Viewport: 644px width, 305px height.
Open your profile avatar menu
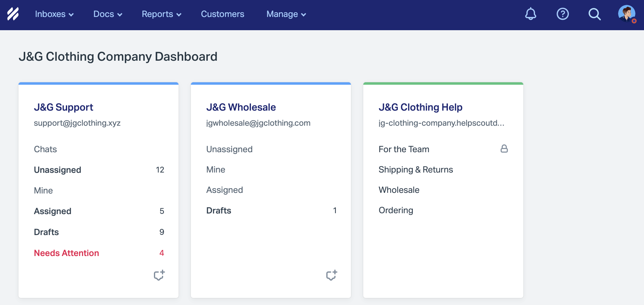[627, 14]
